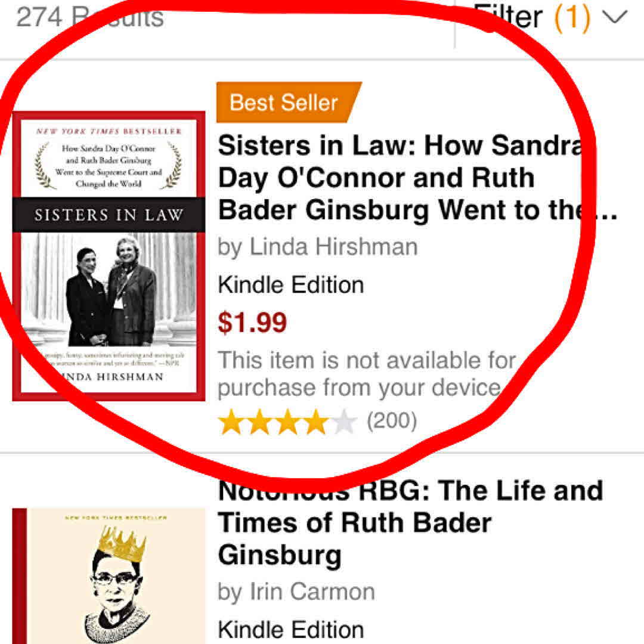Tap the orange Best Seller badge

(289, 103)
